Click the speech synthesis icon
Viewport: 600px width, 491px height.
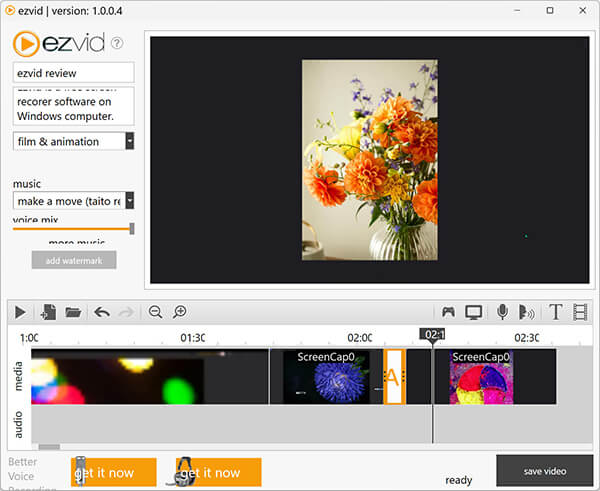click(x=526, y=312)
